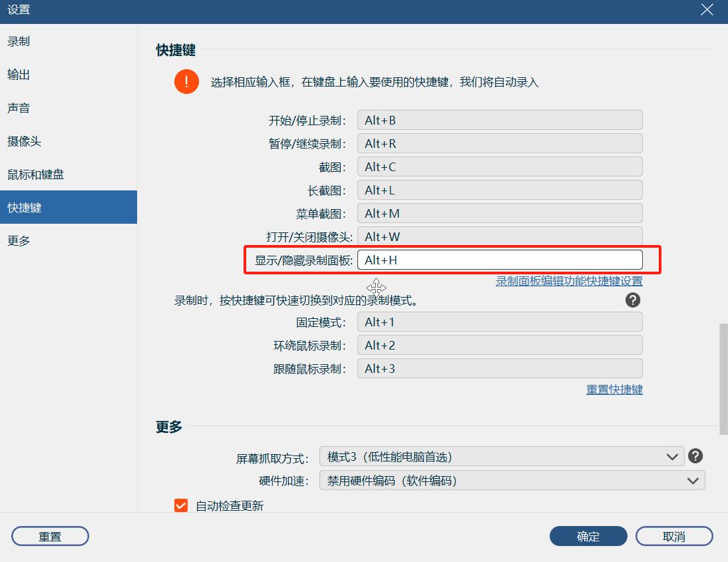This screenshot has height=562, width=728.
Task: Click the question mark help icon beside 录制模式 description
Action: pyautogui.click(x=632, y=300)
